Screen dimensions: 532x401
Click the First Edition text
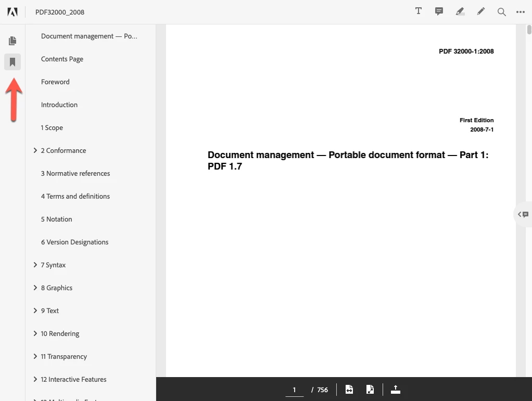pos(476,120)
